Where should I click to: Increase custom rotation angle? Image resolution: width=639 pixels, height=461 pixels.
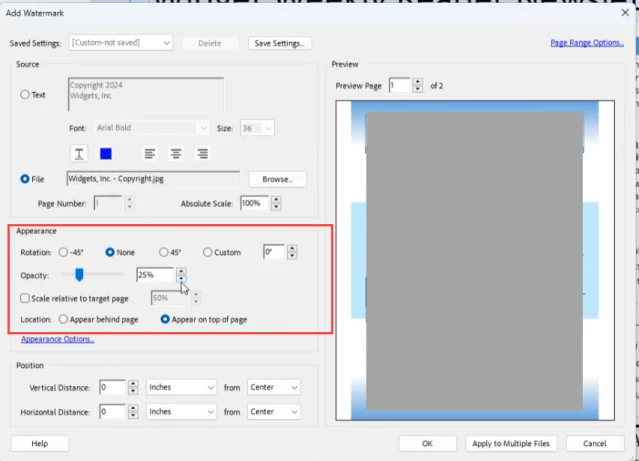coord(292,248)
